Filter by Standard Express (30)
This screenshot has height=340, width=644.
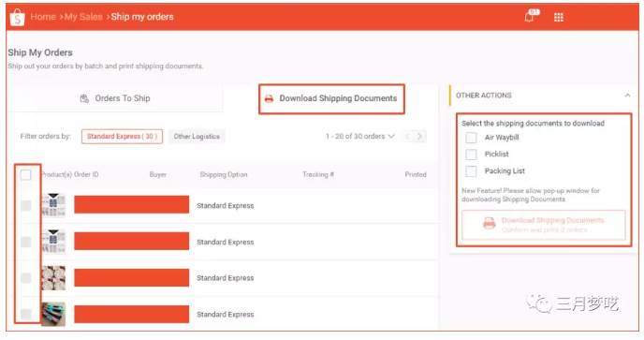point(122,137)
